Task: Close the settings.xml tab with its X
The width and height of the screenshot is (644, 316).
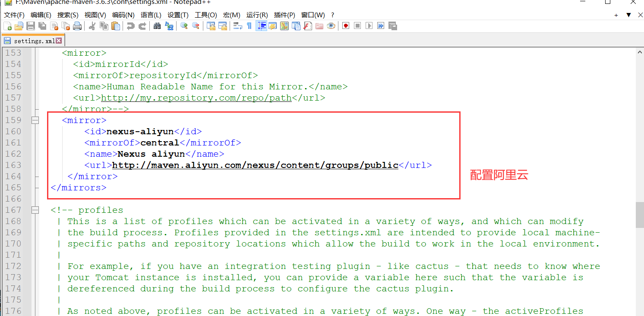Action: [x=59, y=41]
